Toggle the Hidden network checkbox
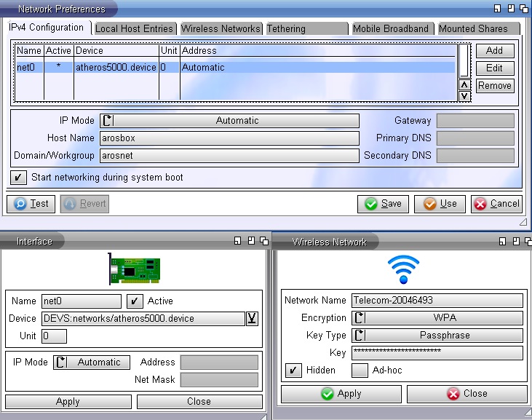This screenshot has width=532, height=420. (x=293, y=371)
